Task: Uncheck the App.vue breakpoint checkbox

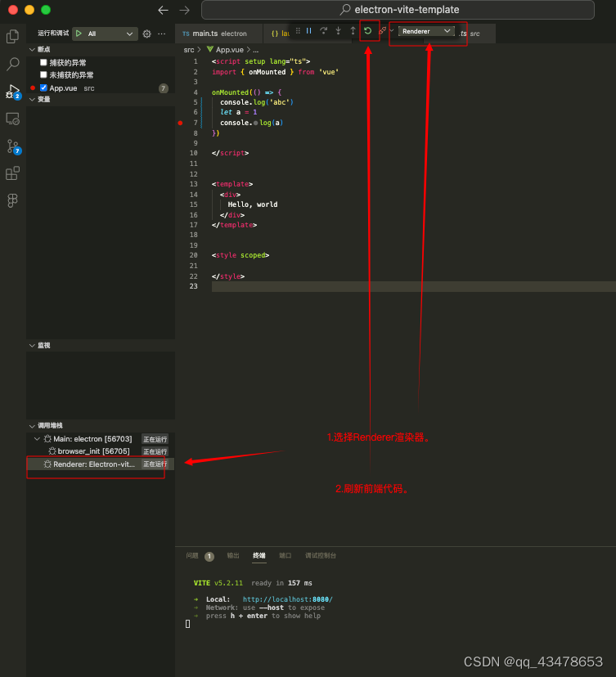Action: pos(43,87)
